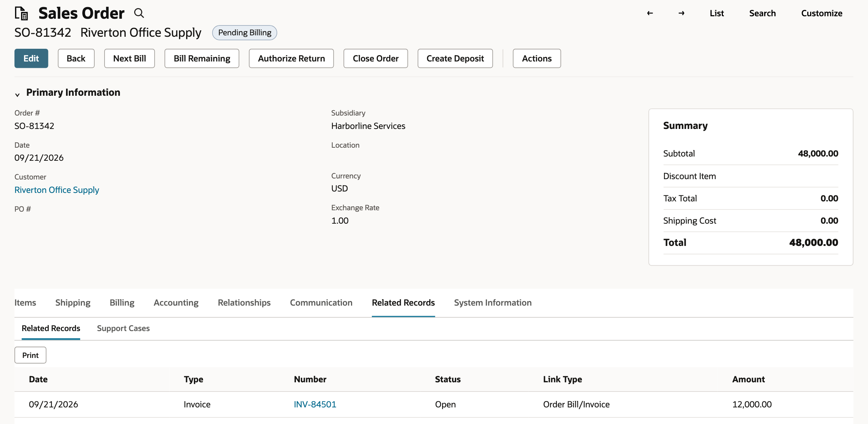868x424 pixels.
Task: Open the List view link
Action: 717,13
